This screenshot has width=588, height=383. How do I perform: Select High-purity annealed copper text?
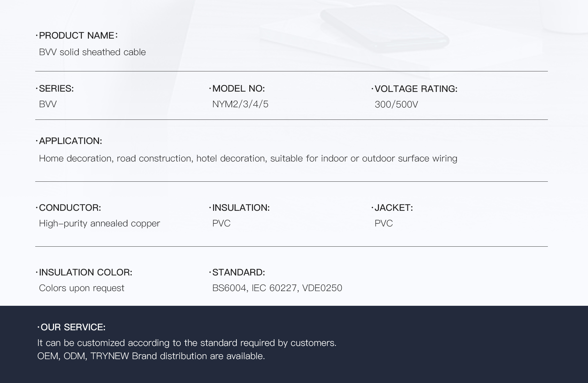coord(100,223)
